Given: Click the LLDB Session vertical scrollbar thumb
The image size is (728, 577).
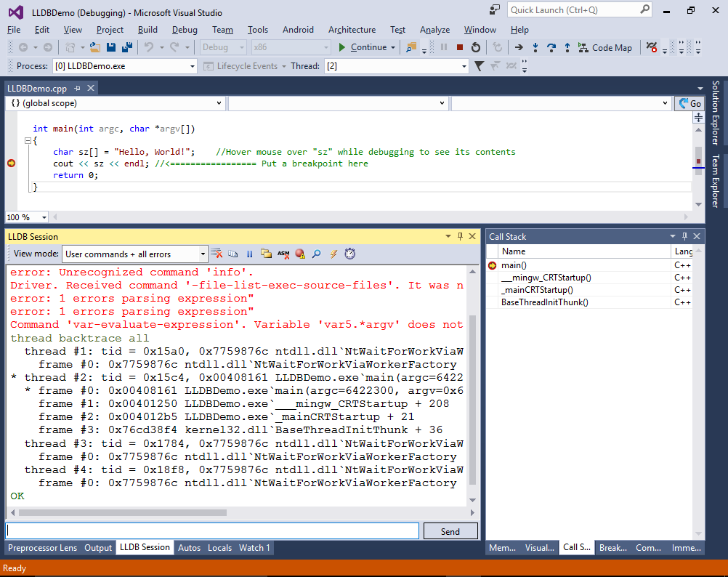Looking at the screenshot, I should pyautogui.click(x=473, y=399).
